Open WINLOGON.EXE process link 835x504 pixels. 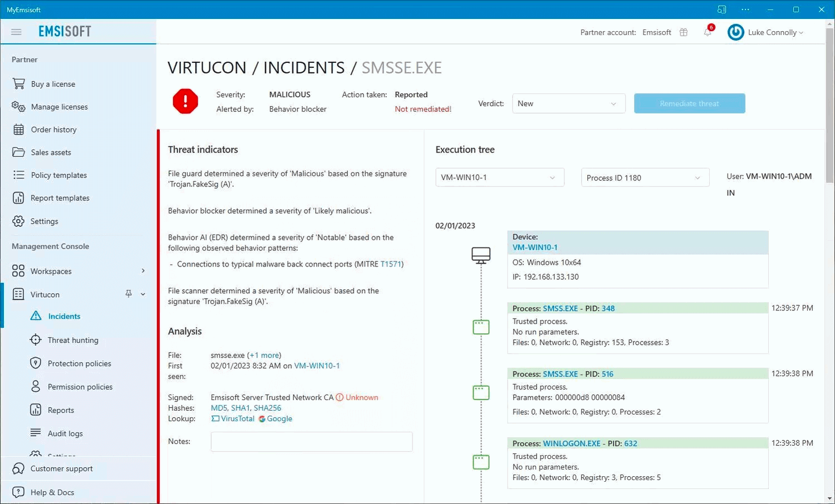572,443
